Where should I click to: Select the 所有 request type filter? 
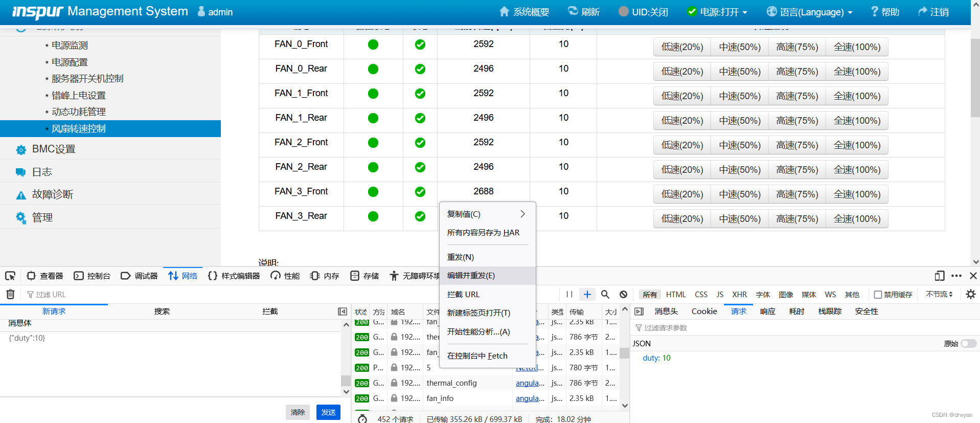click(x=650, y=295)
